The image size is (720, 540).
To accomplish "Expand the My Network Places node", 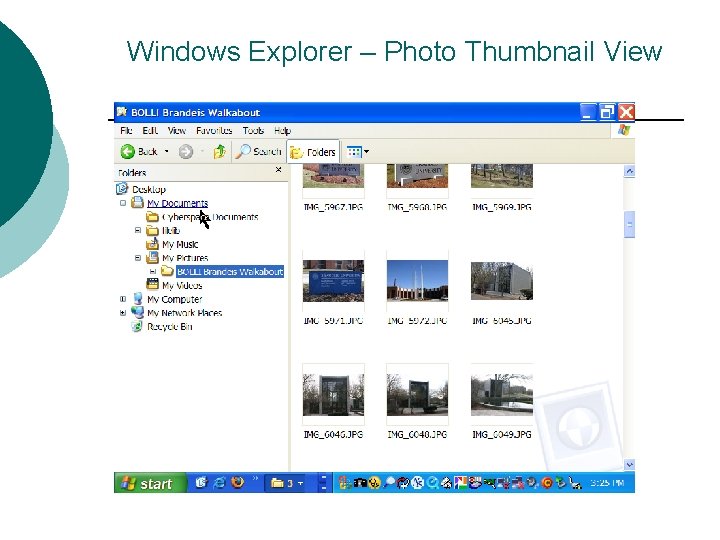I will tap(123, 313).
